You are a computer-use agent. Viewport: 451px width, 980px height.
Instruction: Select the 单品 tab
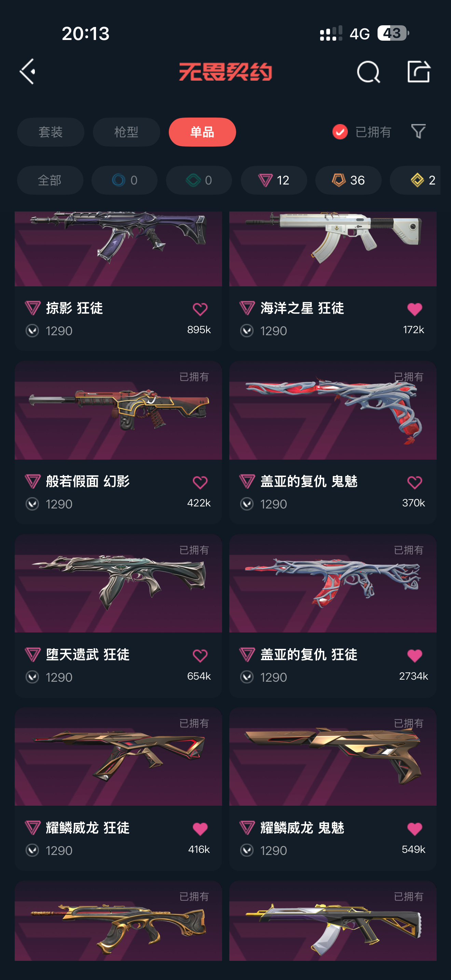click(x=202, y=132)
